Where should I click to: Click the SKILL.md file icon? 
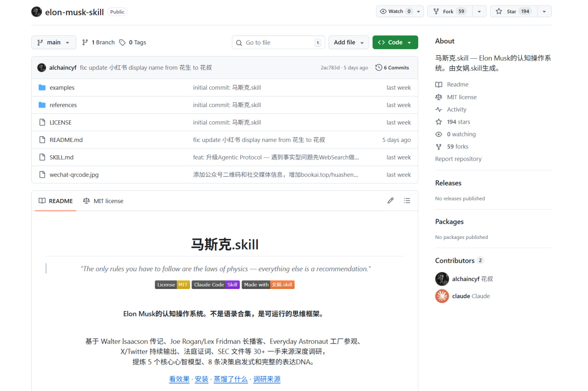coord(42,158)
